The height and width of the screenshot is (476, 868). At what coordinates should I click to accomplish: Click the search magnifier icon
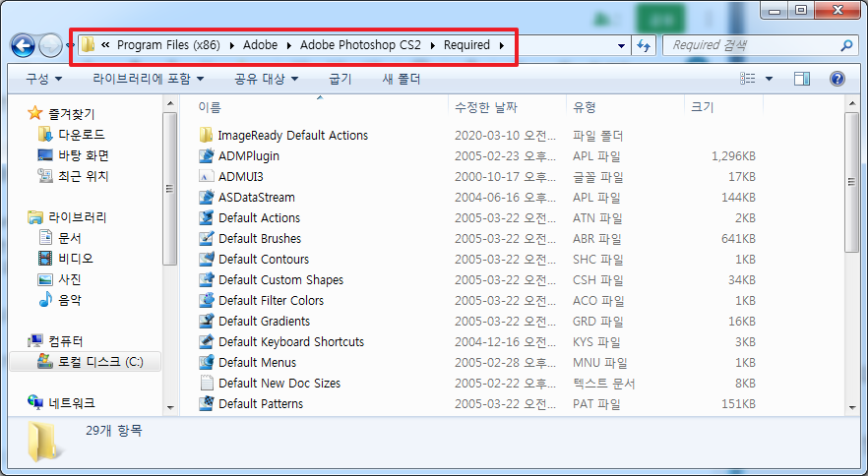click(x=846, y=45)
